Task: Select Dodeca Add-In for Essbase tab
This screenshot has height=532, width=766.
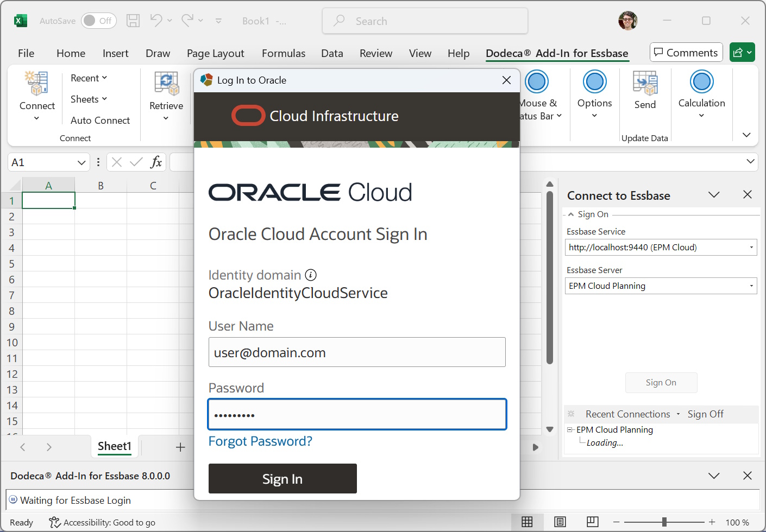Action: tap(557, 53)
